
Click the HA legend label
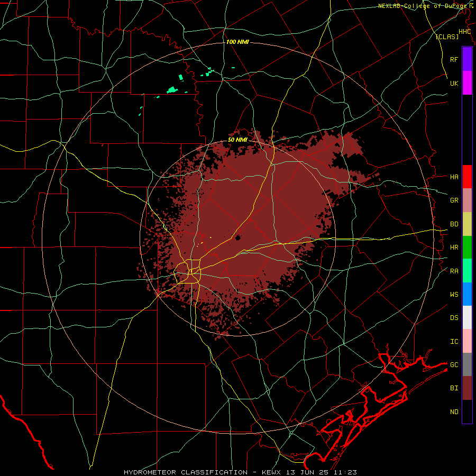454,177
